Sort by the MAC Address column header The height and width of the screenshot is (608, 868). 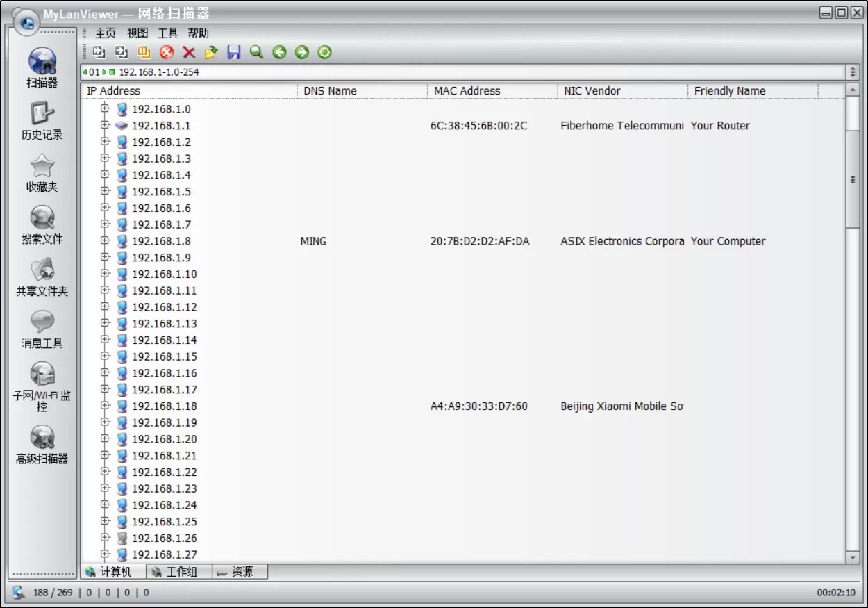pos(467,91)
